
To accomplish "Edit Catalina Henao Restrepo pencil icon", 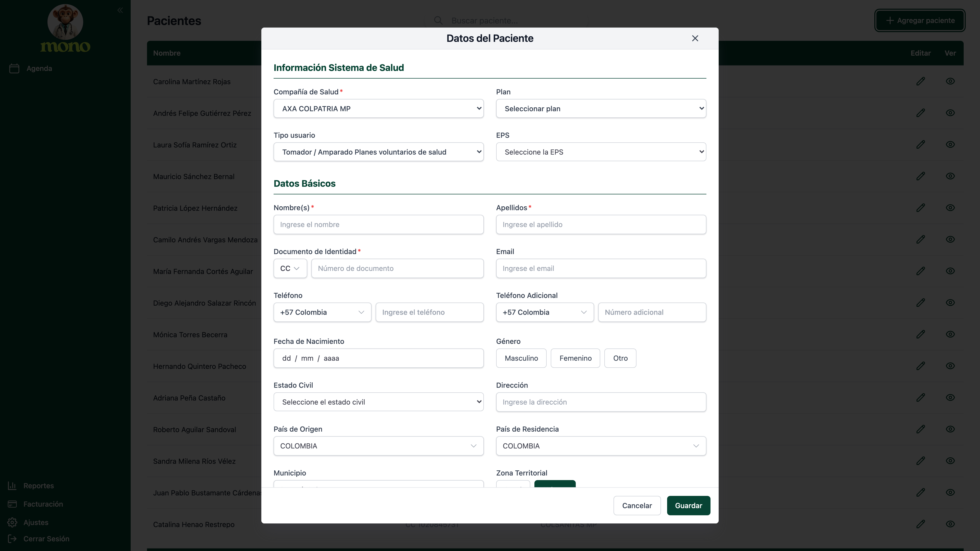I will (920, 524).
